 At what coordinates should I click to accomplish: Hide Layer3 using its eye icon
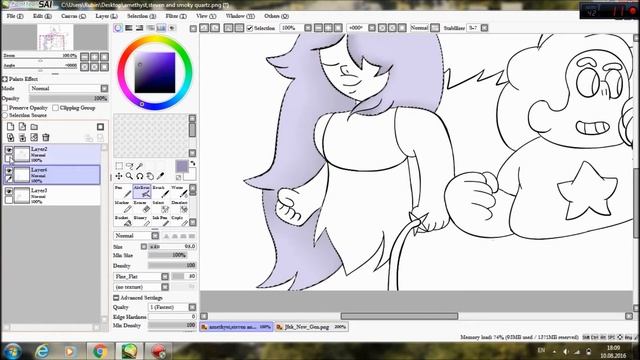click(9, 191)
